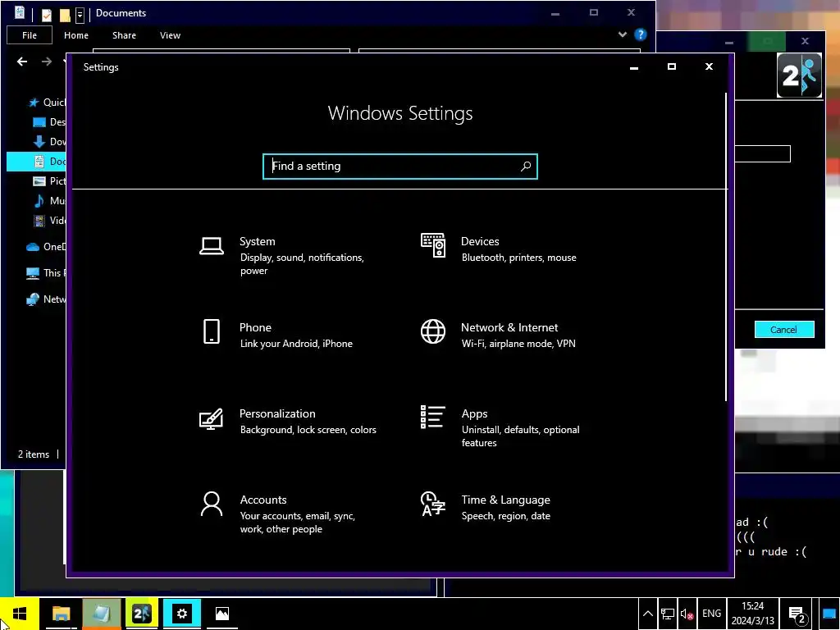Open Photos taskbar icon
The height and width of the screenshot is (630, 840).
[x=221, y=614]
